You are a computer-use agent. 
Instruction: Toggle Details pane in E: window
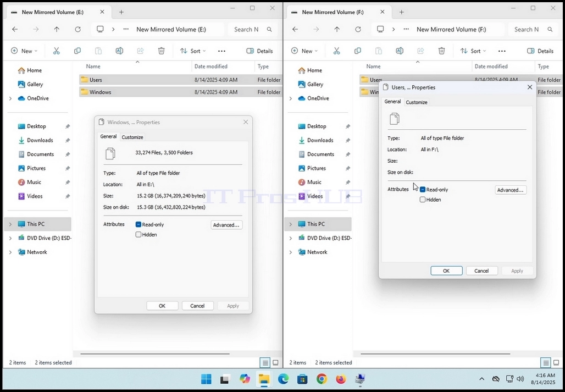[x=259, y=51]
